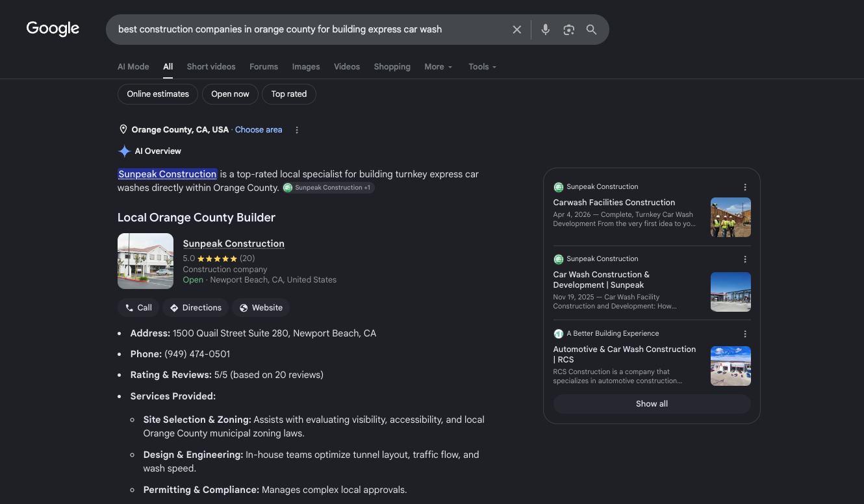Click Show all sources button
Viewport: 864px width, 504px height.
point(652,404)
